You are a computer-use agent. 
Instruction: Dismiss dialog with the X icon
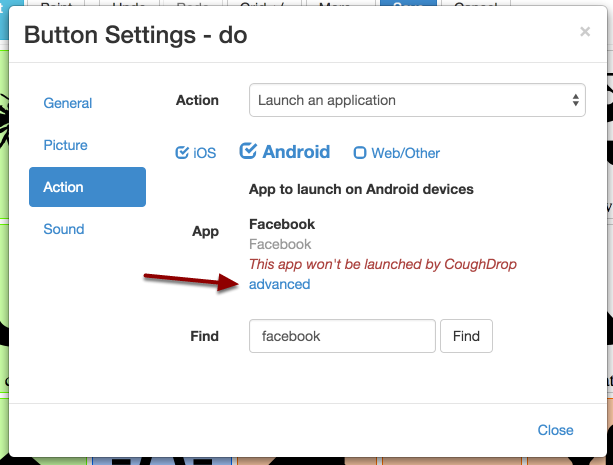pyautogui.click(x=585, y=31)
